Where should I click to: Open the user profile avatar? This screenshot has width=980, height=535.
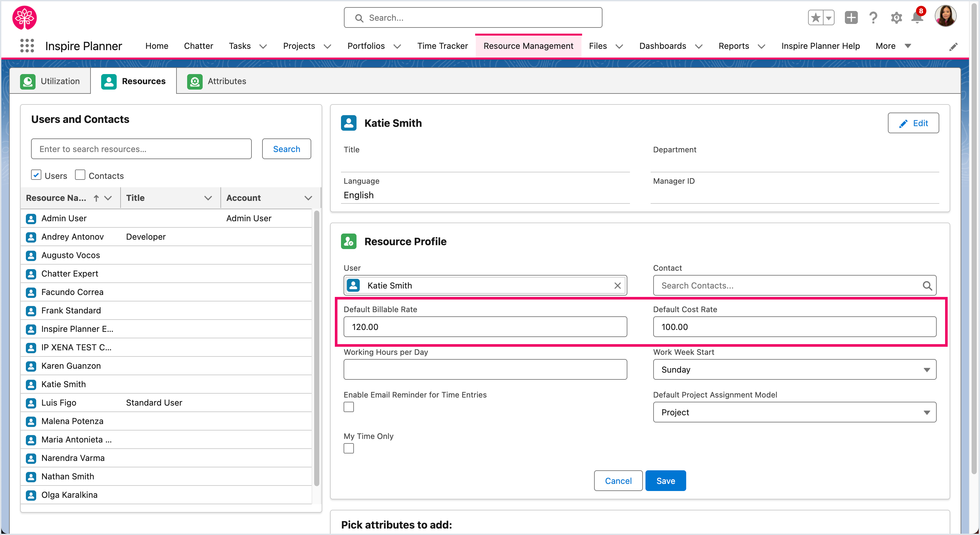945,16
